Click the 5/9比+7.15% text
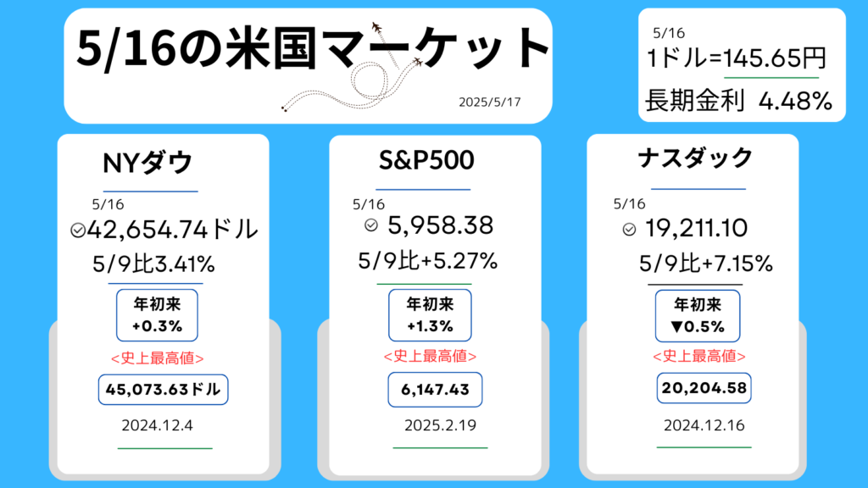Viewport: 868px width, 488px height. [706, 263]
